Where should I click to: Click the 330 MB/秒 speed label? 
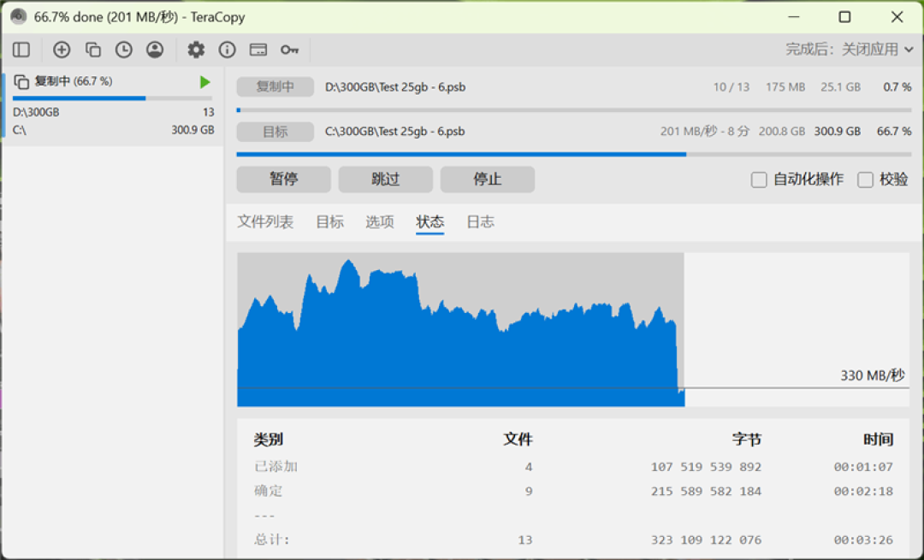[x=872, y=375]
